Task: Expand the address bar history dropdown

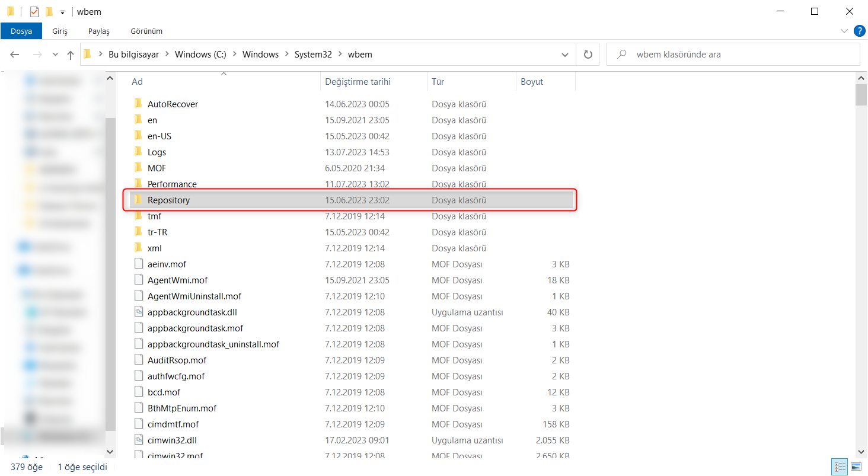Action: pos(565,55)
